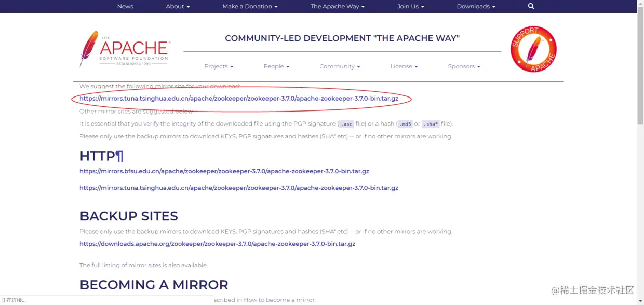
Task: Click the scrollbar up arrow
Action: tap(640, 4)
